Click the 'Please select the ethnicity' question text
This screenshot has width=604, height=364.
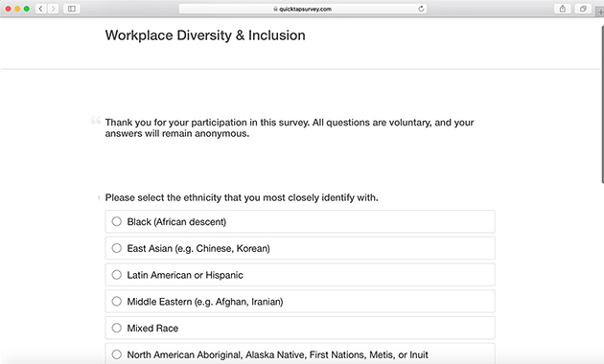click(x=242, y=197)
